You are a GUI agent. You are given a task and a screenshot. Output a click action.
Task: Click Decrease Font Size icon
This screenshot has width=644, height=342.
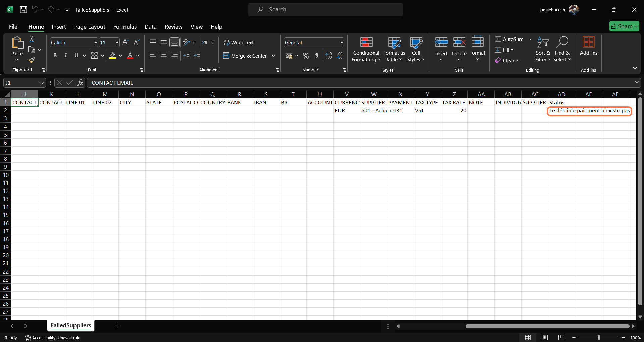point(136,42)
